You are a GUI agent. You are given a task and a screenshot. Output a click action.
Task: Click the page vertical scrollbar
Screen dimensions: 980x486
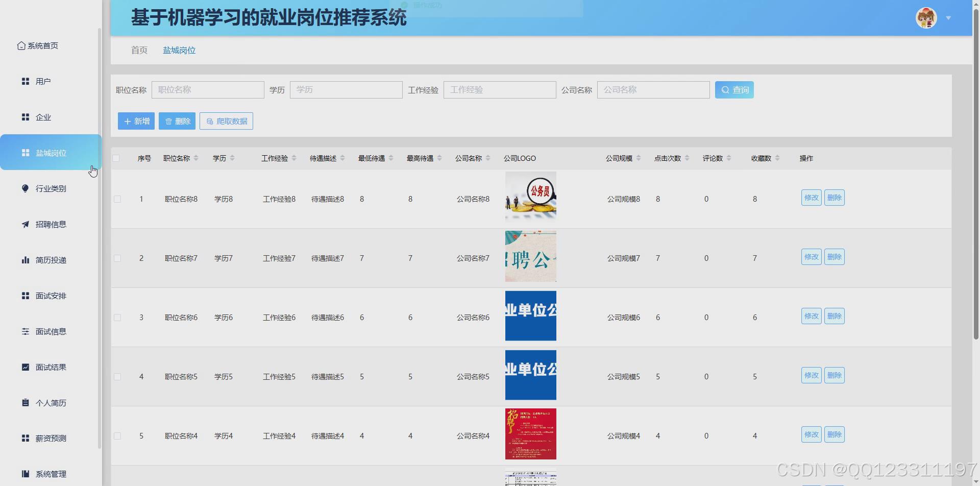(976, 174)
